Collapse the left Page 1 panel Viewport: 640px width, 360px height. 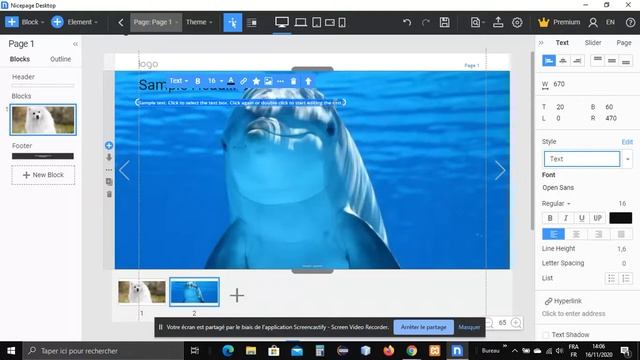tap(75, 44)
